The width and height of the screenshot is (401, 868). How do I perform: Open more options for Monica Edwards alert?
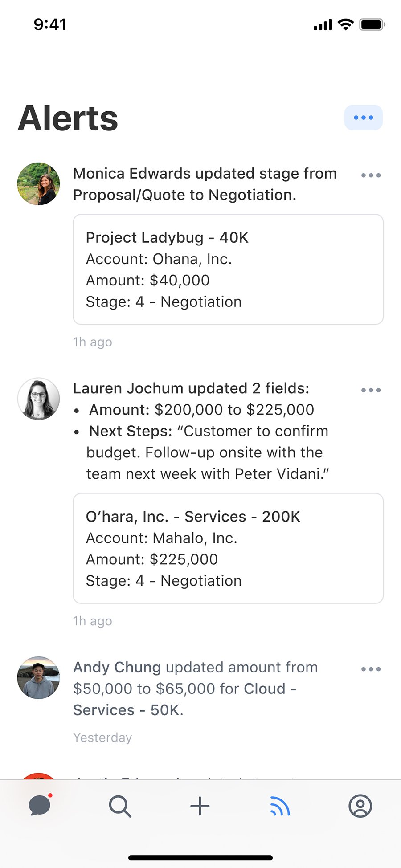tap(371, 175)
